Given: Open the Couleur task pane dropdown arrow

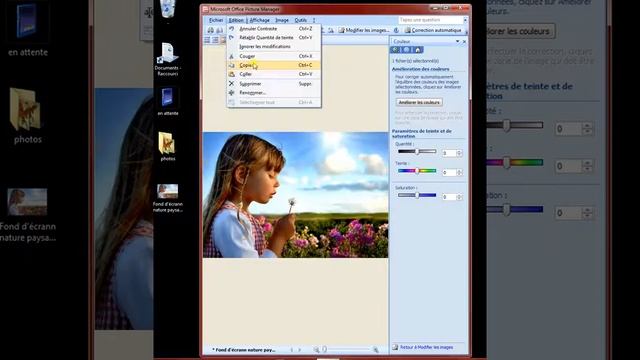Looking at the screenshot, I should [458, 41].
